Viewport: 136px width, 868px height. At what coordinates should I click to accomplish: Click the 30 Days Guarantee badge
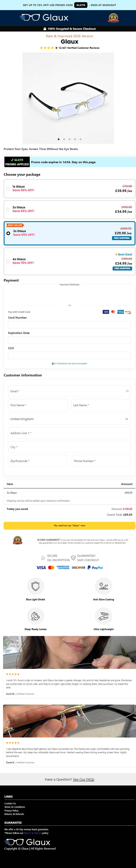tap(18, 540)
